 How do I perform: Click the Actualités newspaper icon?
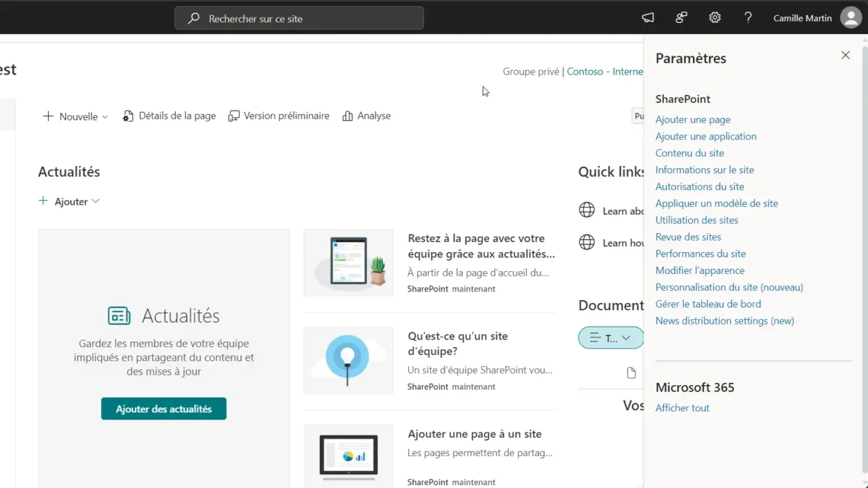click(x=119, y=316)
